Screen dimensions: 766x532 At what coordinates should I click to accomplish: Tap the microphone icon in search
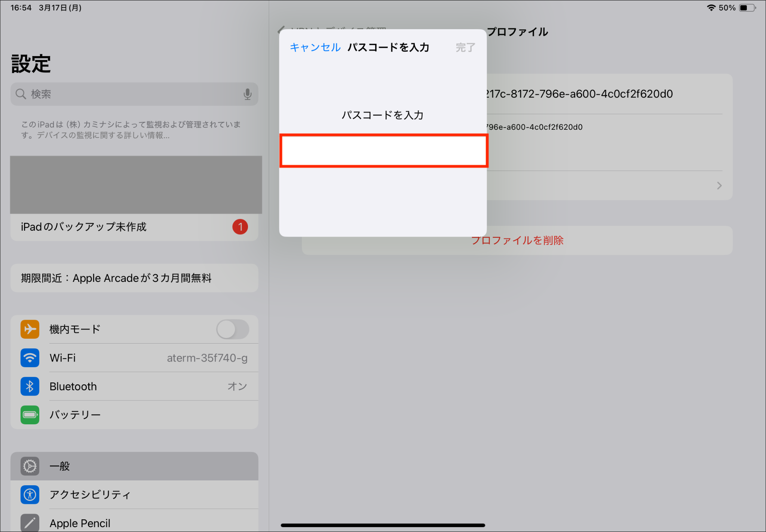pos(247,94)
